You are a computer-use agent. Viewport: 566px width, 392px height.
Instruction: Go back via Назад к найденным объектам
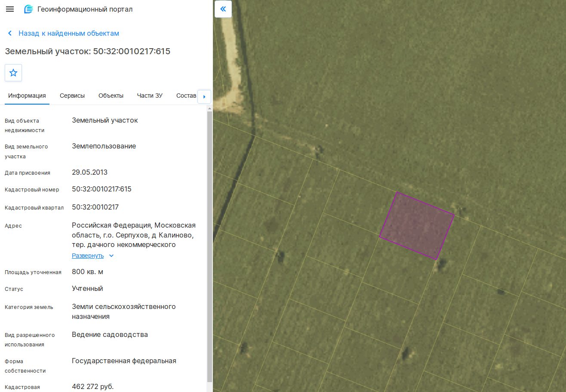point(69,33)
